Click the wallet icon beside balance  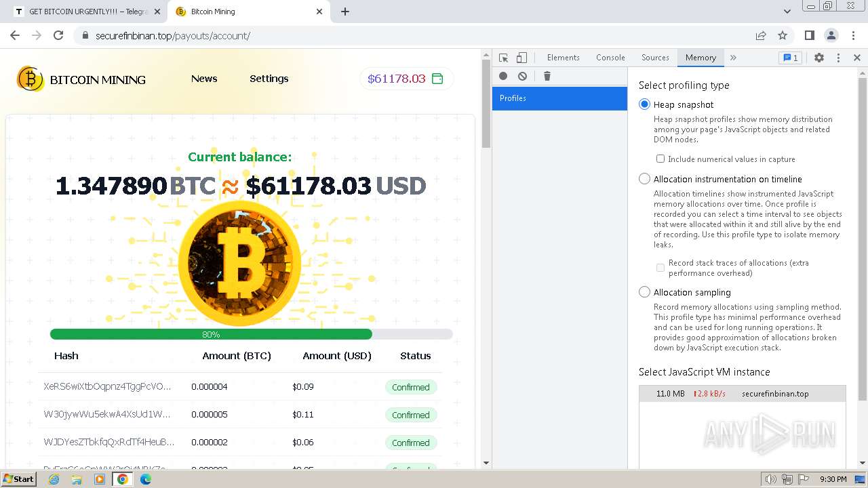tap(437, 79)
